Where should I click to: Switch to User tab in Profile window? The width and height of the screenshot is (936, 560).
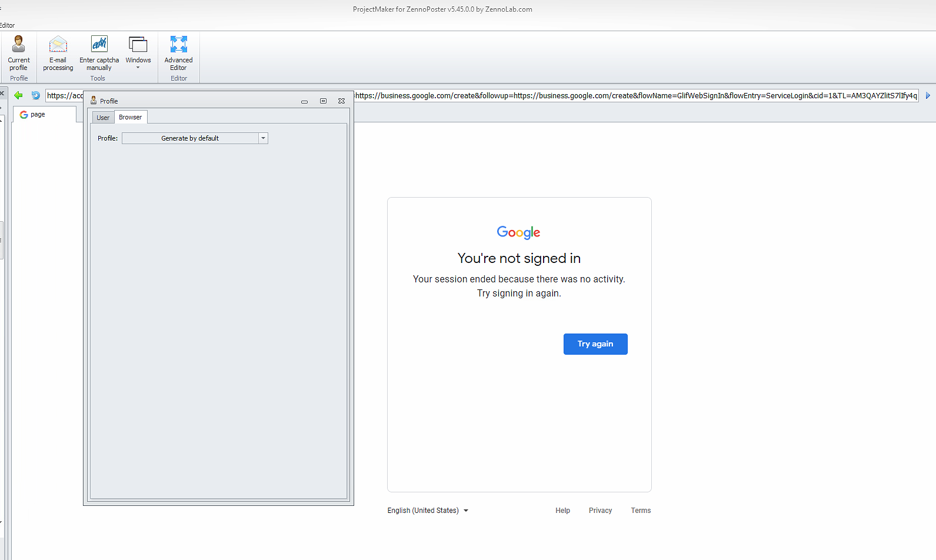click(103, 117)
